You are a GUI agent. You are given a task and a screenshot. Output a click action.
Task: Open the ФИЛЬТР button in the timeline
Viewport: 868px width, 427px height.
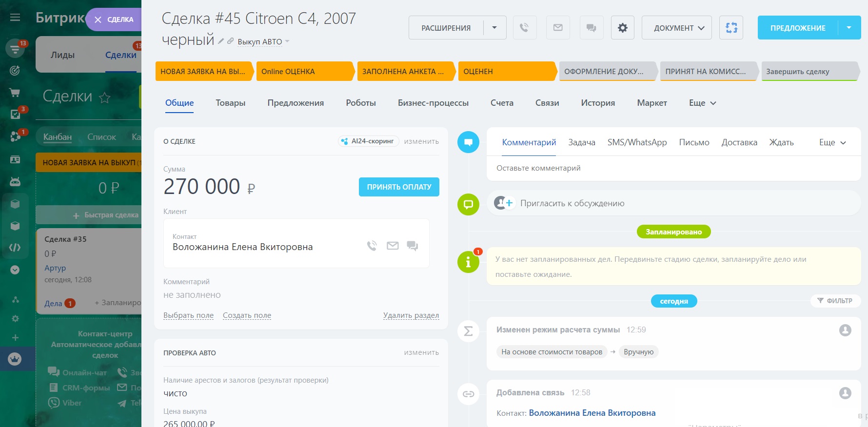835,301
